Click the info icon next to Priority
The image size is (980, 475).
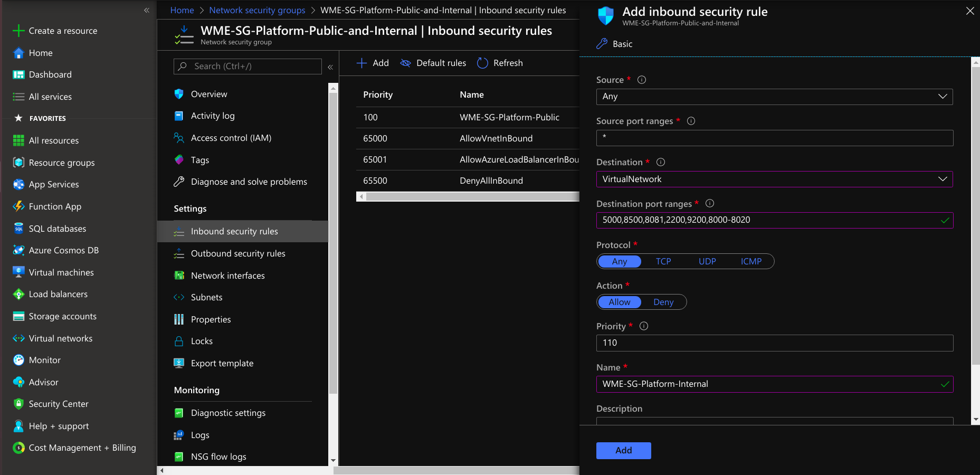pos(644,326)
